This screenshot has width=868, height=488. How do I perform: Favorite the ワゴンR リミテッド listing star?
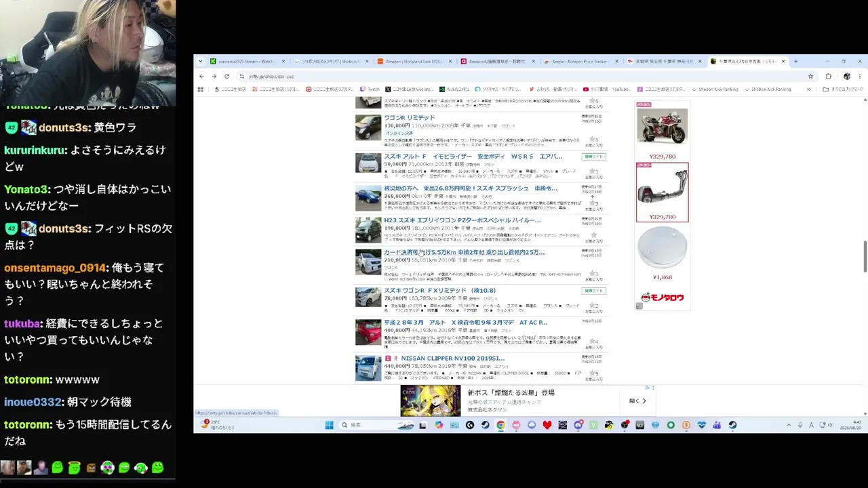coord(593,138)
